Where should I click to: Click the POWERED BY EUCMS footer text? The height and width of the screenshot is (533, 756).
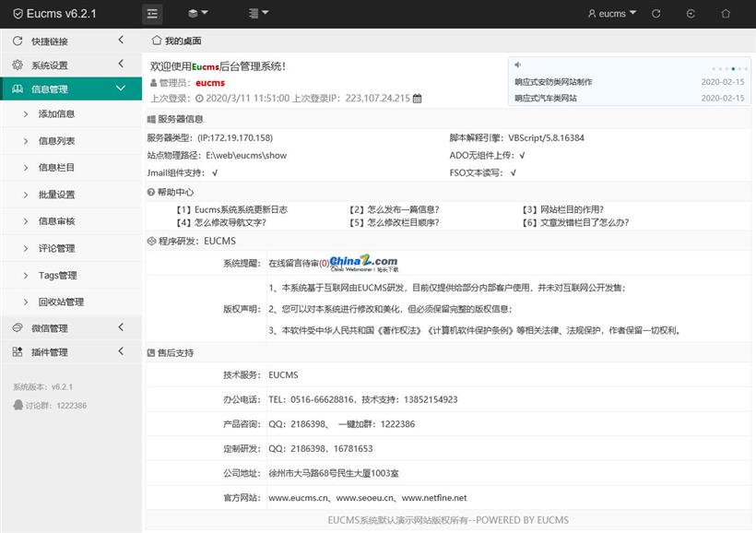[522, 520]
